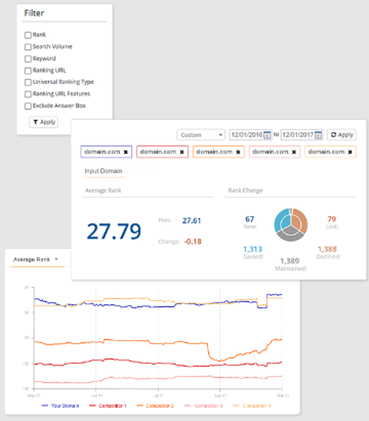Remove the orange-bordered domain.com tag

(x=238, y=152)
